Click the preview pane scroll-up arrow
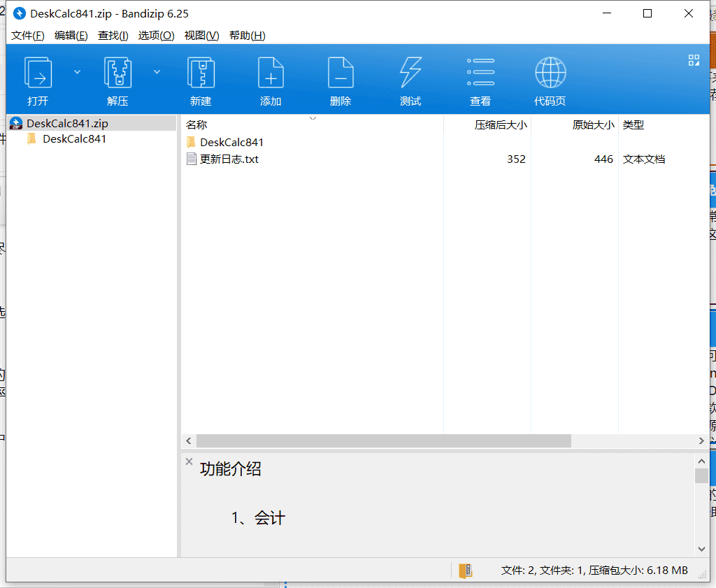Viewport: 716px width, 588px height. point(701,461)
